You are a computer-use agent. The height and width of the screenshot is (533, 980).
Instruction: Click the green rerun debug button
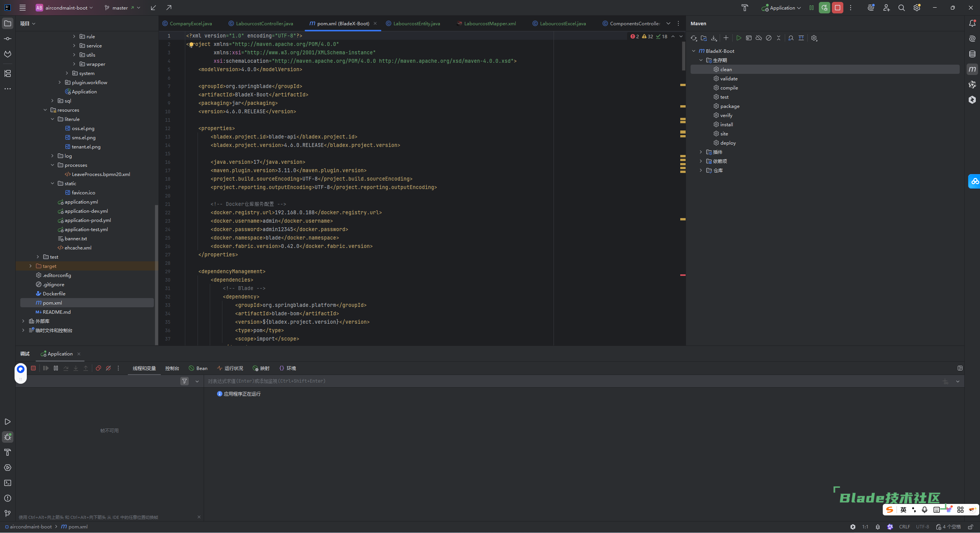click(x=825, y=8)
